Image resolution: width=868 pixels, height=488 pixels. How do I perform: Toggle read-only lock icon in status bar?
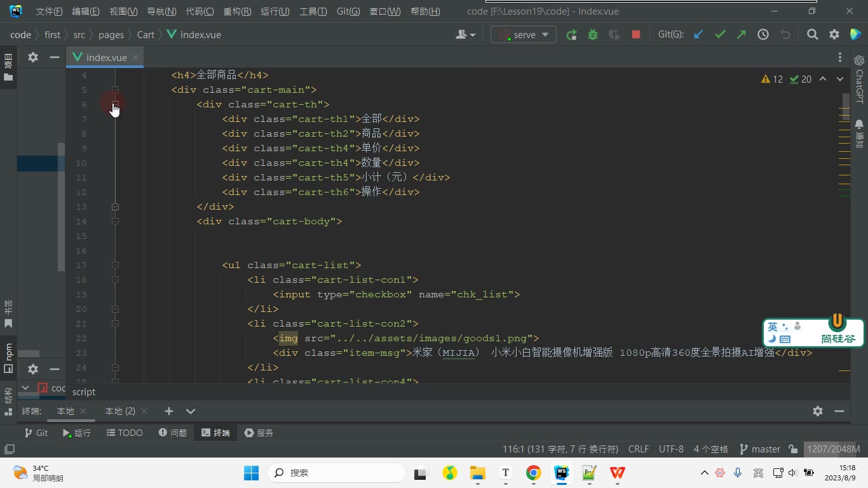[x=793, y=449]
